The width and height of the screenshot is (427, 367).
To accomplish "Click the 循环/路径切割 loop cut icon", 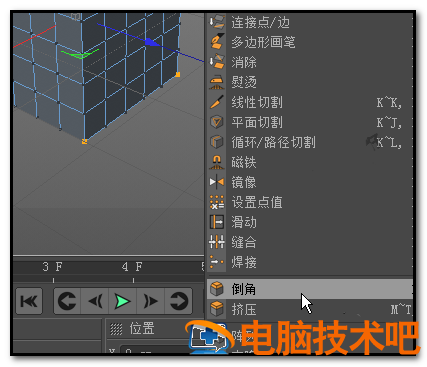I will (x=217, y=142).
